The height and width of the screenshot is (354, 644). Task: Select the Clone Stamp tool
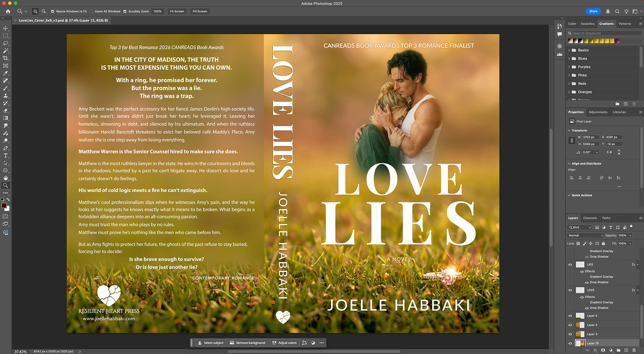point(6,96)
